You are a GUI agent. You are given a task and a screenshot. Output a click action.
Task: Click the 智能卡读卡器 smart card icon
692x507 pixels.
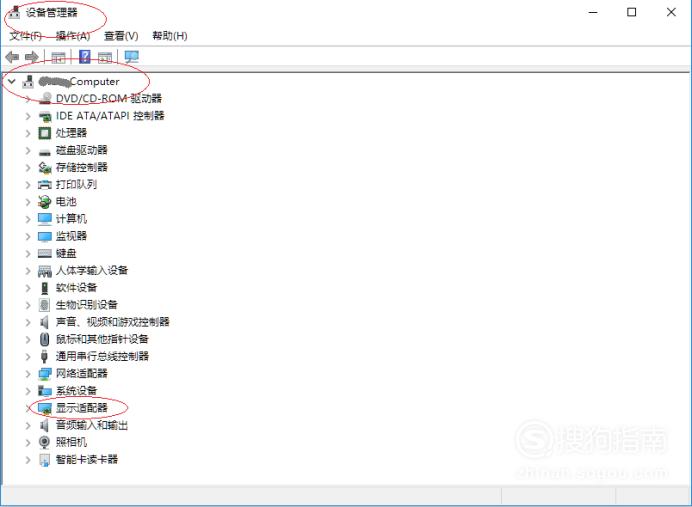point(44,460)
